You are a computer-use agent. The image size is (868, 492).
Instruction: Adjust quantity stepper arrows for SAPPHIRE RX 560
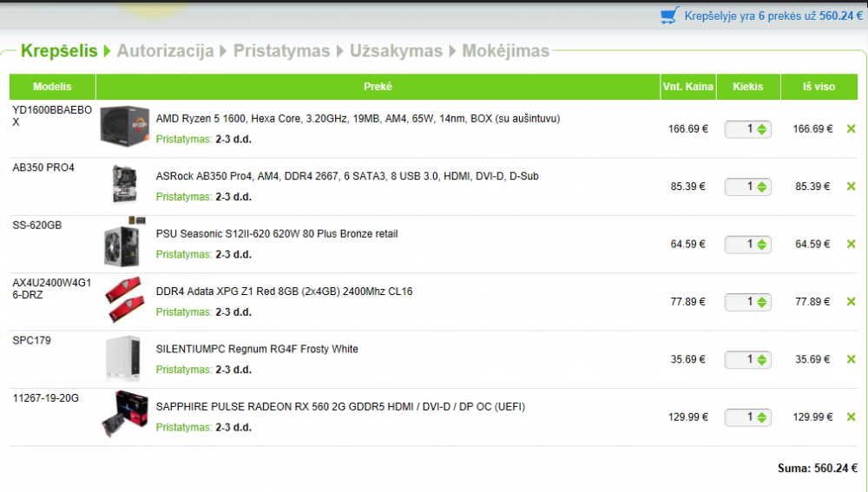coord(762,417)
